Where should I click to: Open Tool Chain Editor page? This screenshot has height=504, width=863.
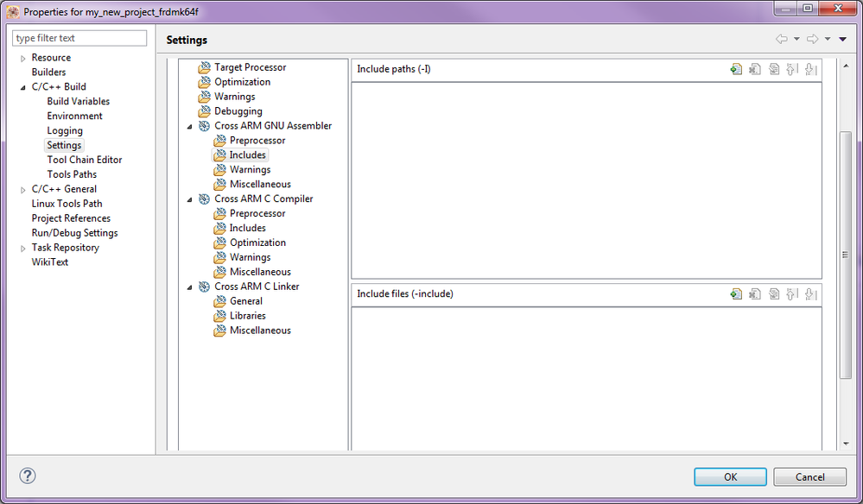coord(84,160)
